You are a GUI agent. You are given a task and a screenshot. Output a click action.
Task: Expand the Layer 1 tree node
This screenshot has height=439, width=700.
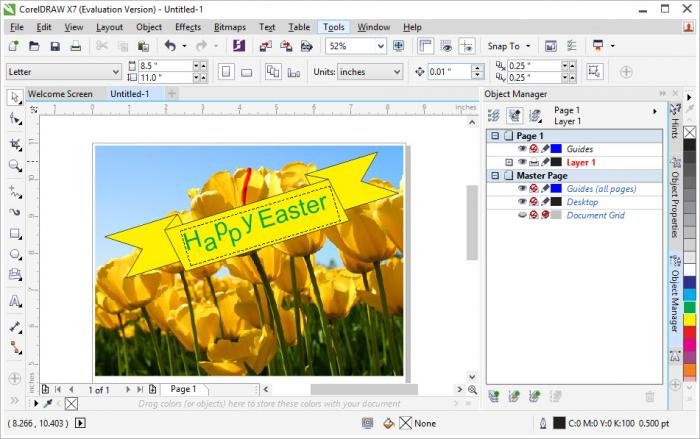click(508, 163)
